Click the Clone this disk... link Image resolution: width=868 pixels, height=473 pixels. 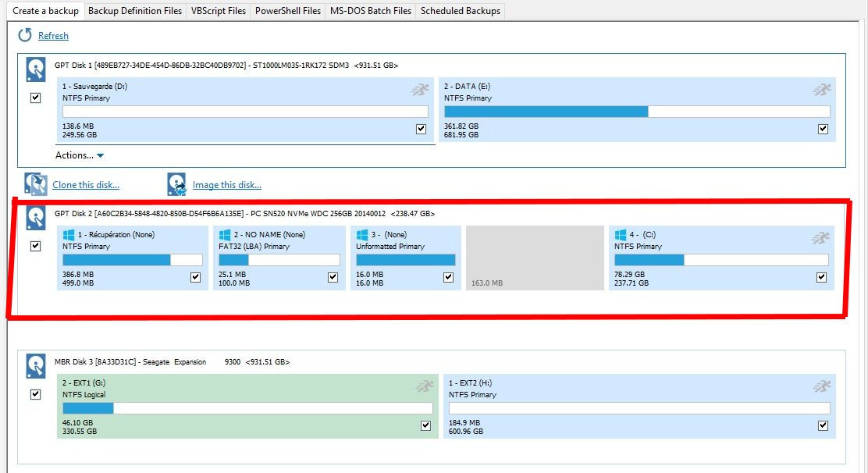point(86,185)
